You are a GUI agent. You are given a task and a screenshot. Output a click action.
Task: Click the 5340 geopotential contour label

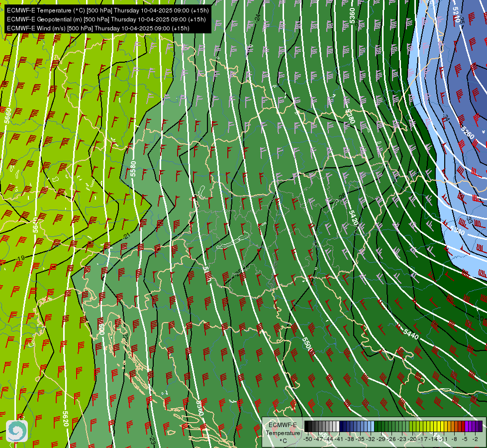point(457,230)
